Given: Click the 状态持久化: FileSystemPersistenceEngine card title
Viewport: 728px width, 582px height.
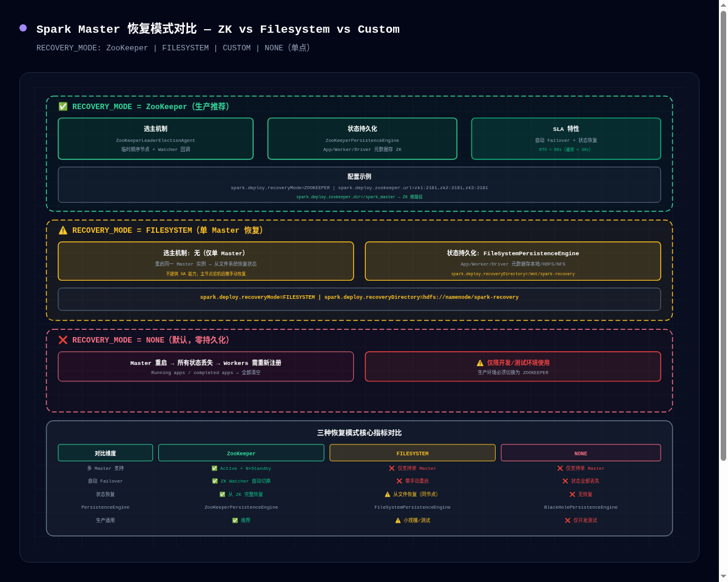Looking at the screenshot, I should click(513, 253).
